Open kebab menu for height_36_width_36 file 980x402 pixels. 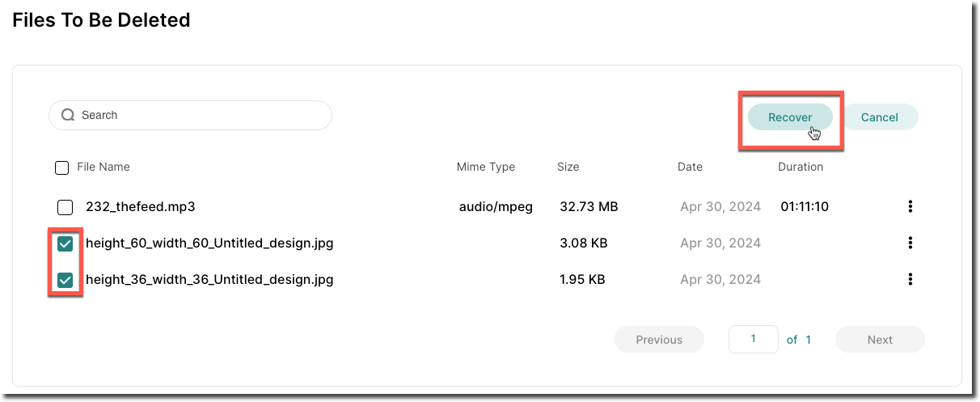pos(910,279)
